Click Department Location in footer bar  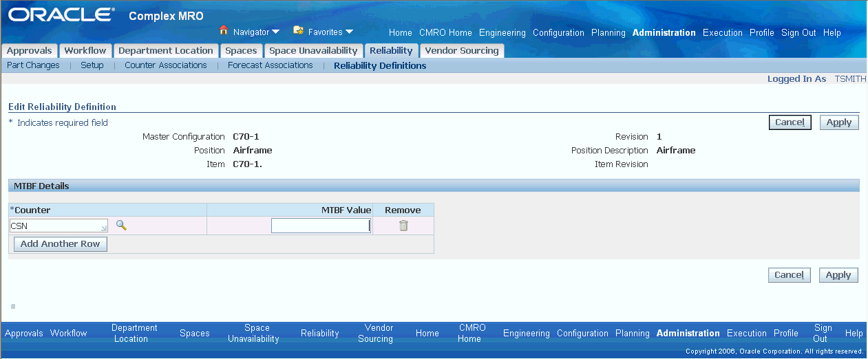click(134, 333)
